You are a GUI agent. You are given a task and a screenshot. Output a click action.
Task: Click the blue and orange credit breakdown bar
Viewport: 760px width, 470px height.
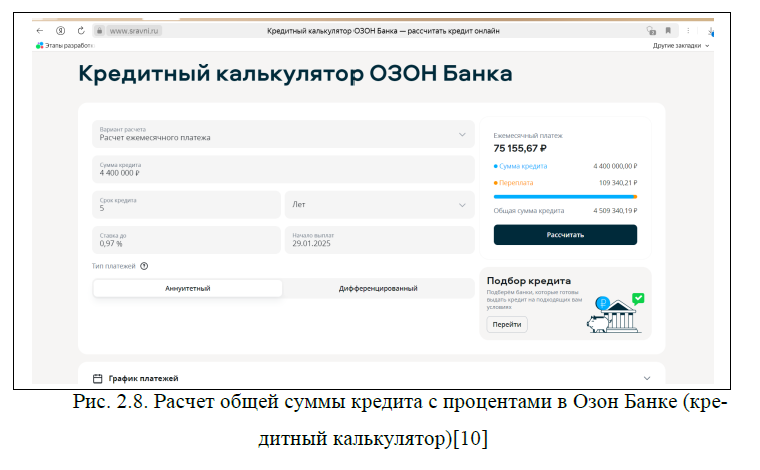click(x=564, y=197)
